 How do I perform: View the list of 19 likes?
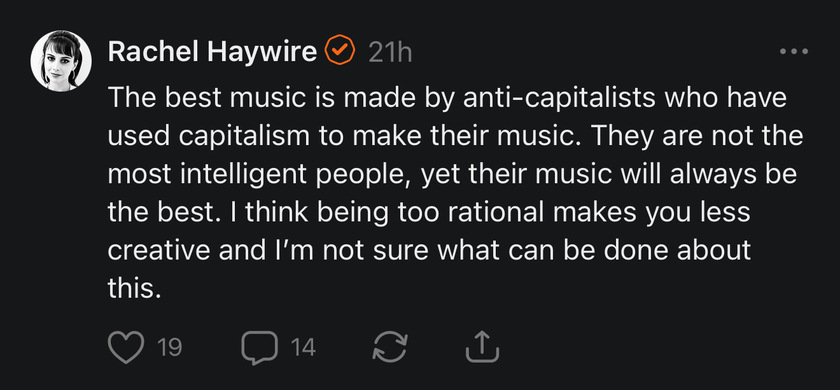(x=170, y=348)
